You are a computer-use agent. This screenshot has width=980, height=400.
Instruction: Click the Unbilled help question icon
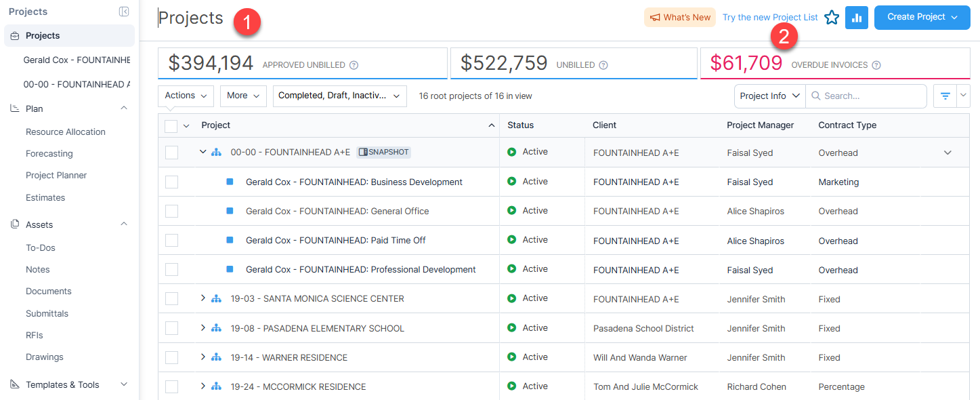coord(603,65)
